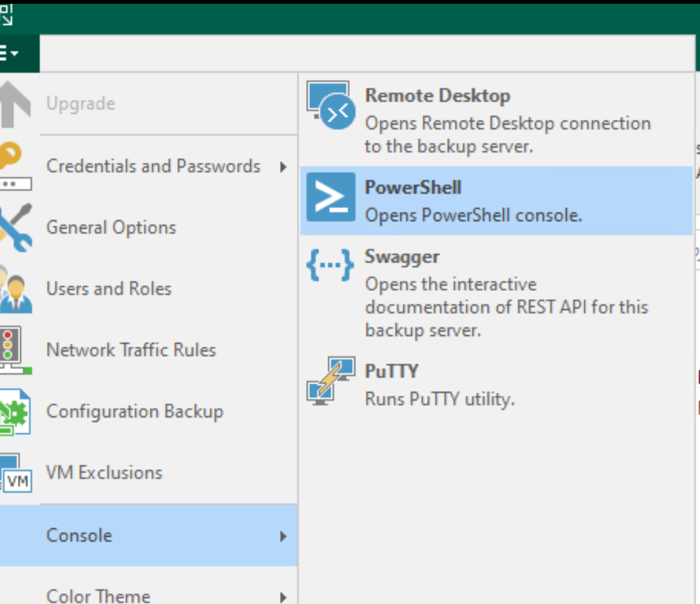Expand Credentials and Passwords submenu arrow
Image resolution: width=700 pixels, height=604 pixels.
tap(283, 167)
